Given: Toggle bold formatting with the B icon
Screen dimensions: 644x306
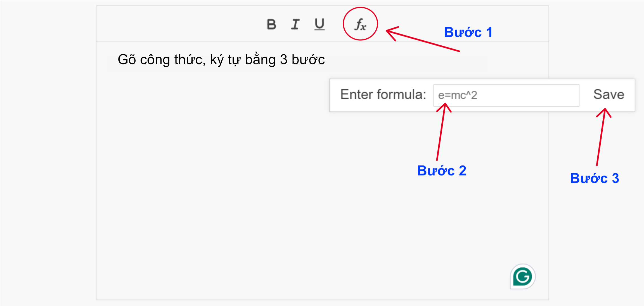Looking at the screenshot, I should (271, 24).
